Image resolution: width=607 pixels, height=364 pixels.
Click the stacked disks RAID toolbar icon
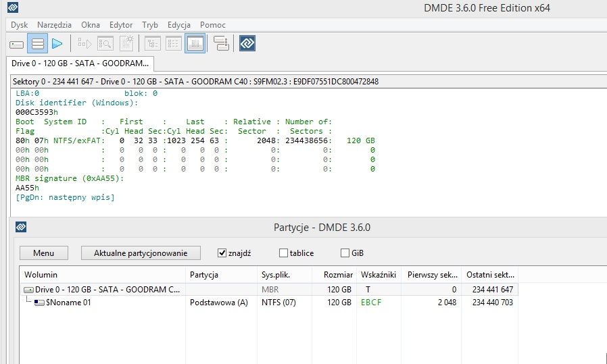point(221,43)
